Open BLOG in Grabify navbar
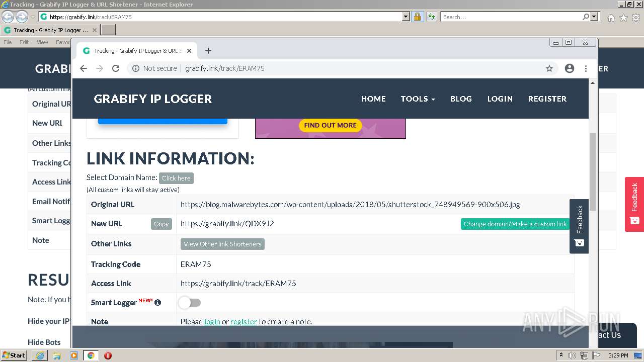This screenshot has width=644, height=362. [x=461, y=99]
